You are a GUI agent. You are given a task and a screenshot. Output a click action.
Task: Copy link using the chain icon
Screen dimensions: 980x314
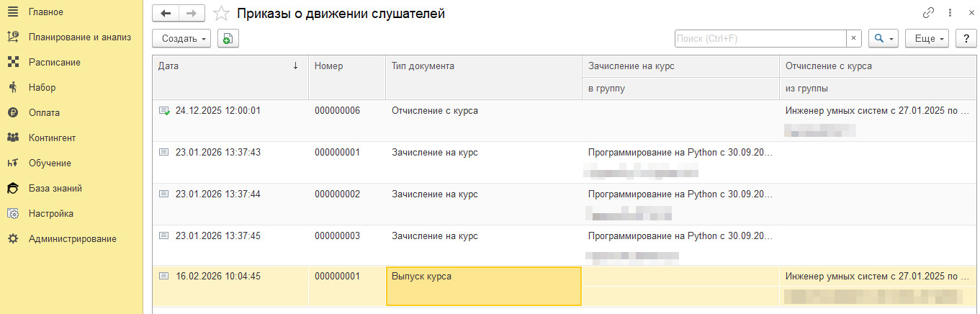tap(928, 13)
